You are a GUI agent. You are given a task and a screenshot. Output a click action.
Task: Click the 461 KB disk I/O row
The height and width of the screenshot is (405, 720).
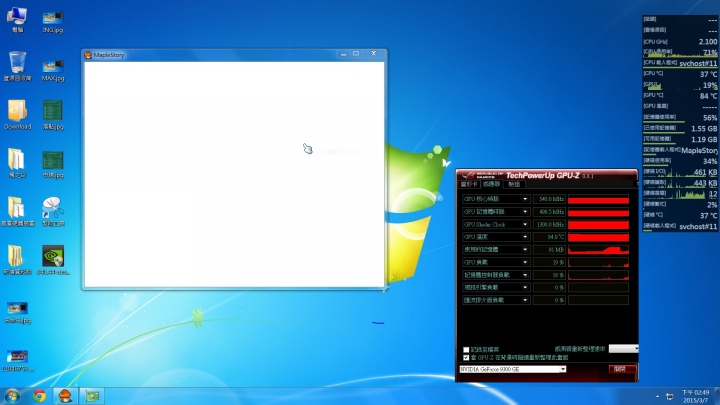click(x=680, y=172)
